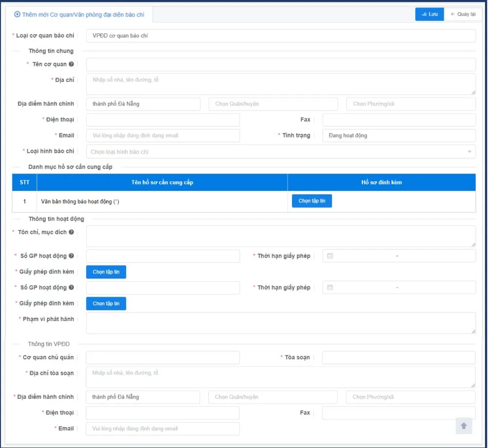Click the scroll-to-top arrow button
Viewport: 488px width, 448px height.
(x=464, y=426)
